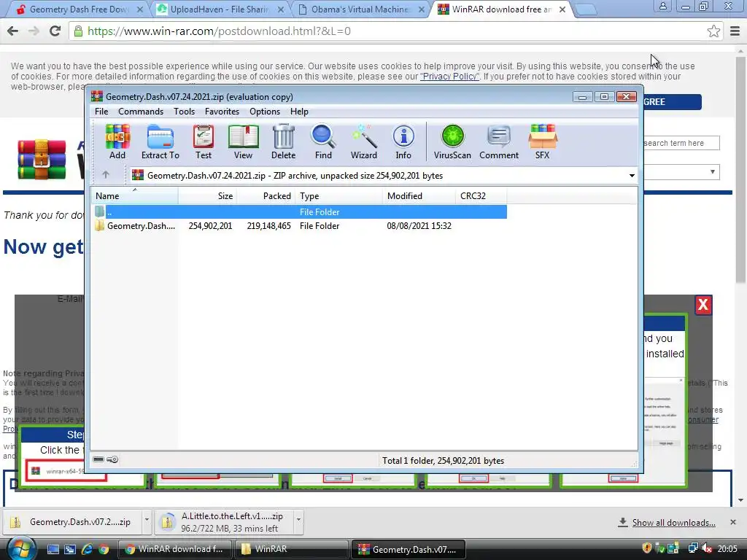Click the security shield tray icon
This screenshot has height=560, width=747.
(646, 549)
